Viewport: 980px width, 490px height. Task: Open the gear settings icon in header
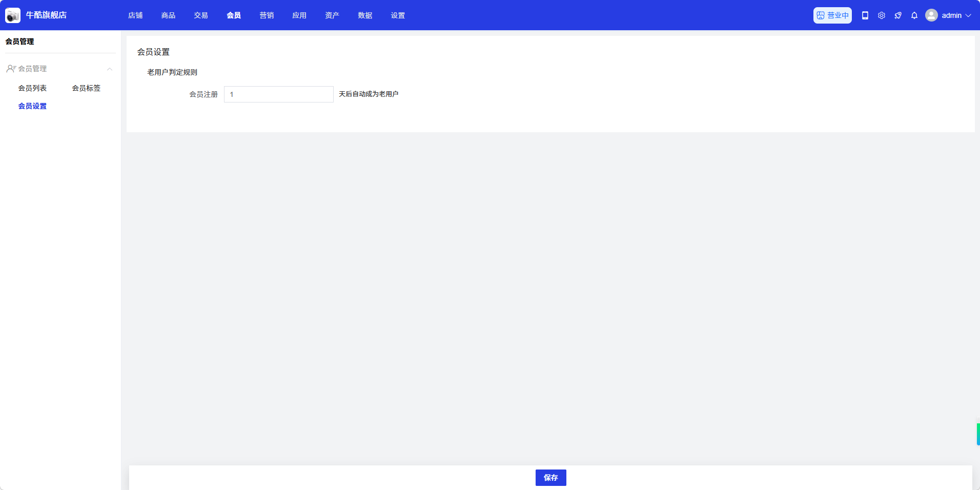pos(882,15)
